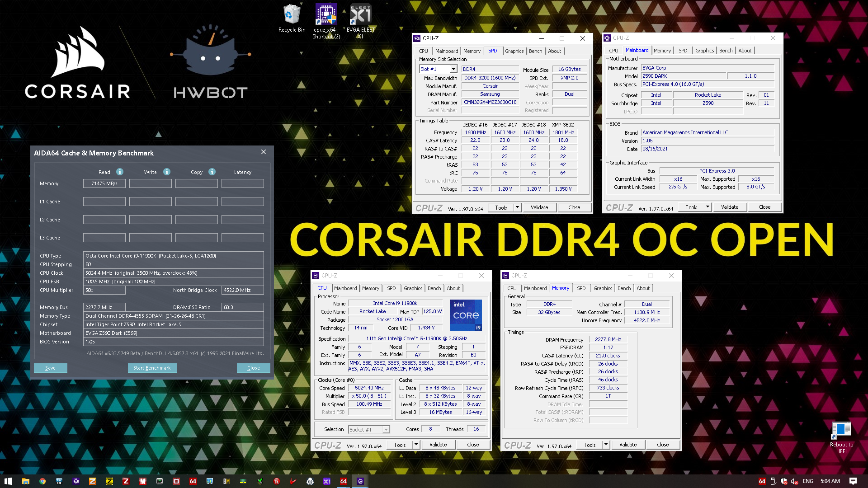Image resolution: width=868 pixels, height=488 pixels.
Task: Click the empty L1 Cache Read field
Action: (x=104, y=202)
